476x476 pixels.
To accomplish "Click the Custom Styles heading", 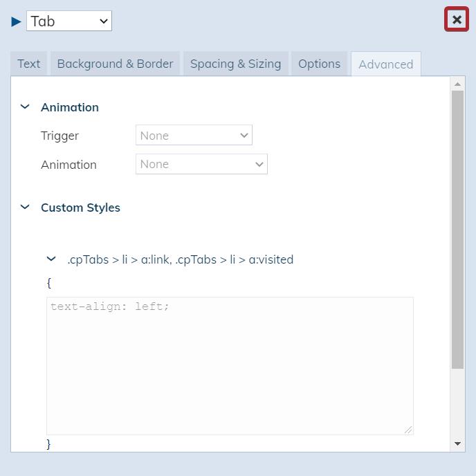I will tap(80, 208).
